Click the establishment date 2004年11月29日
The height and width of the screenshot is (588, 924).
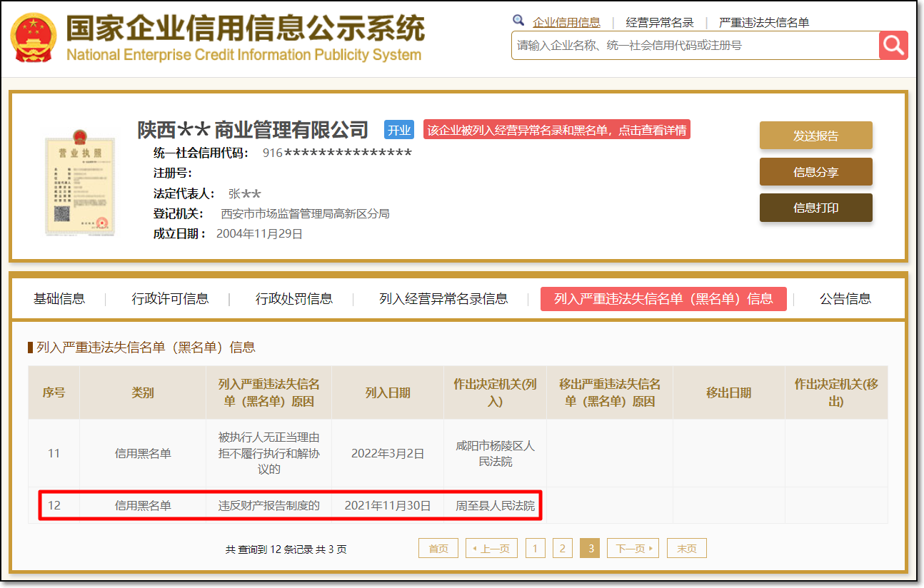pyautogui.click(x=259, y=233)
